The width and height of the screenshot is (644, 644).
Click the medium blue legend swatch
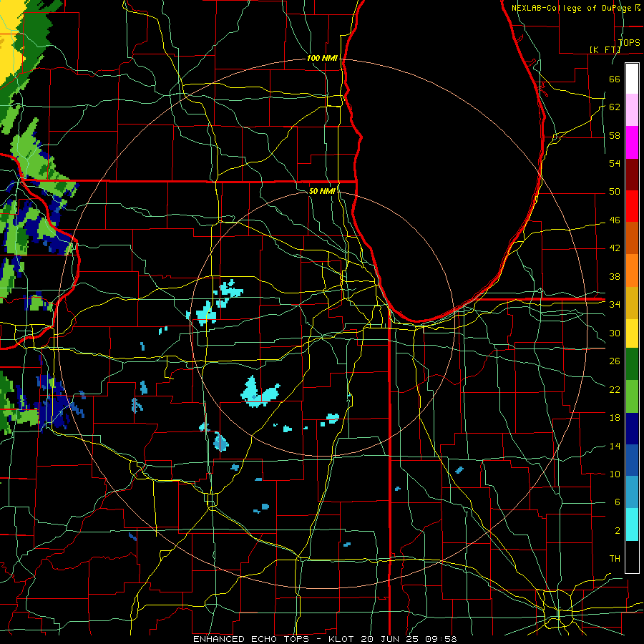pos(632,460)
